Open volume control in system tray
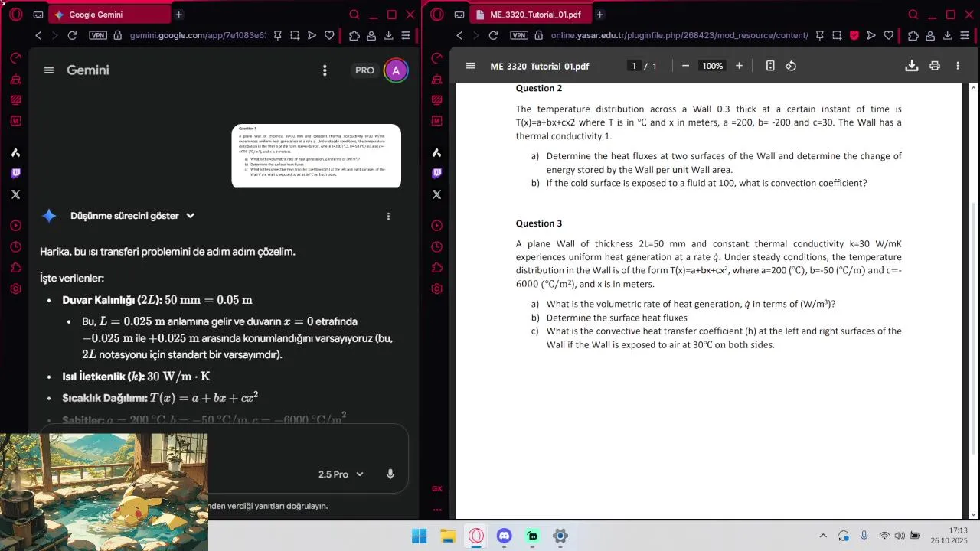980x551 pixels. coord(900,536)
